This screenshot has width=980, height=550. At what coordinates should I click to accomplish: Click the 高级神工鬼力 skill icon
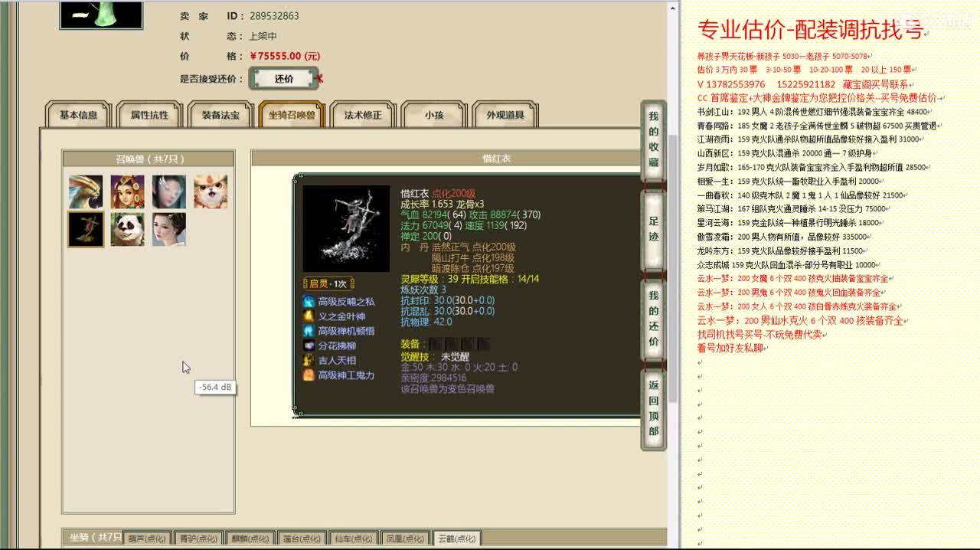coord(309,375)
